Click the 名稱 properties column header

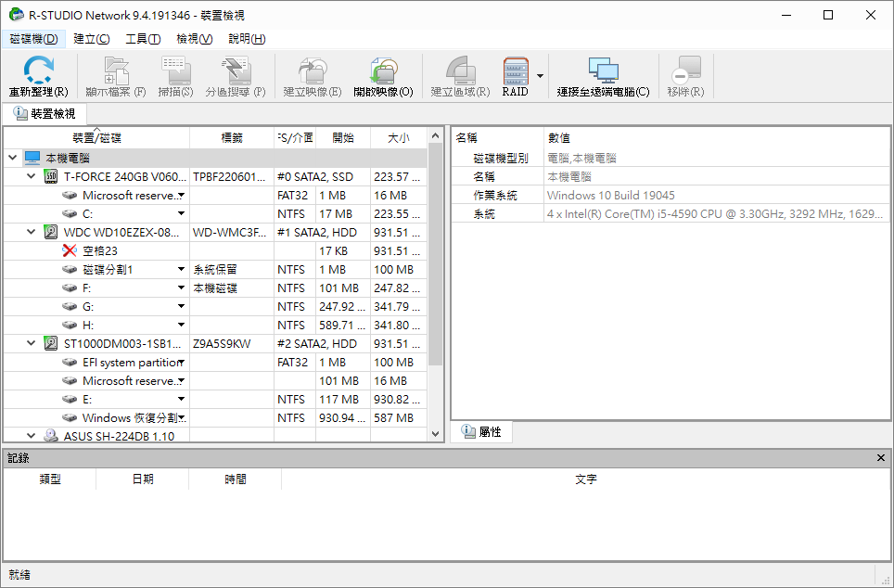[x=497, y=137]
